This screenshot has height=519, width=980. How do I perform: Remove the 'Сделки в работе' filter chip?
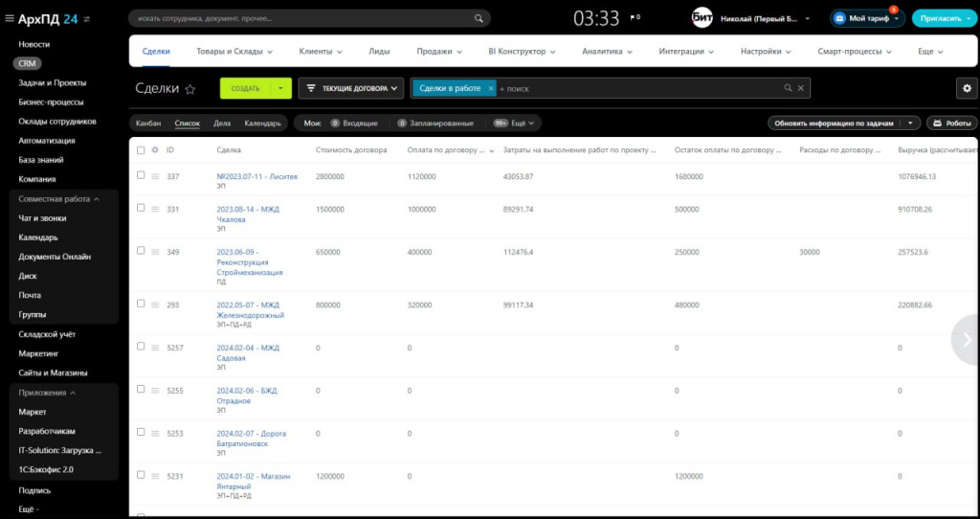[x=491, y=88]
